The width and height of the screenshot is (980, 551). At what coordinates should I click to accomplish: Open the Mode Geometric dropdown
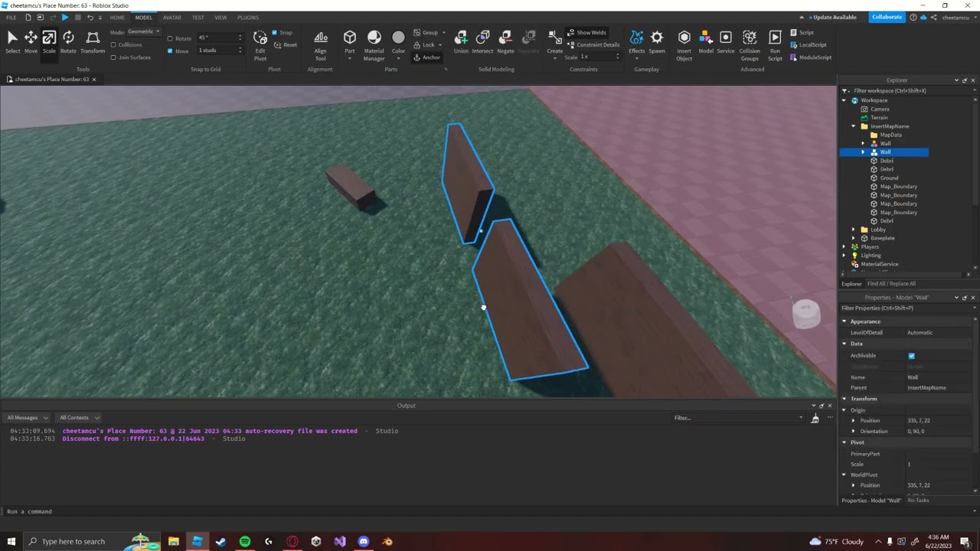click(x=143, y=32)
